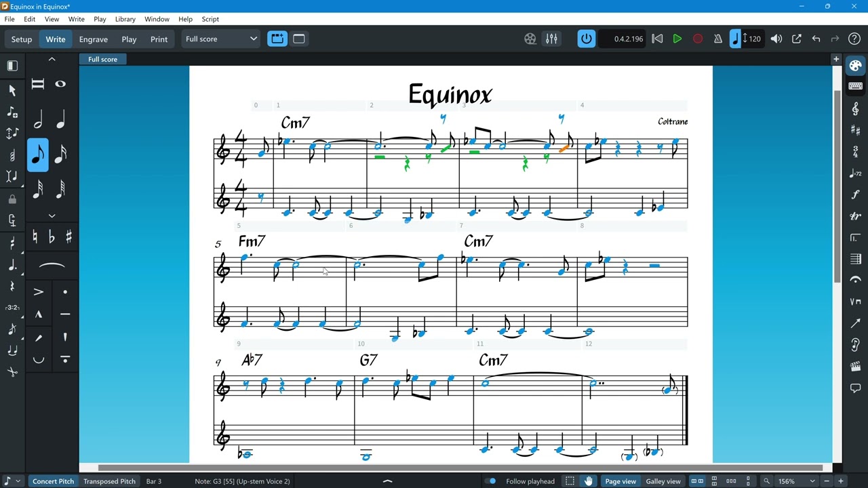Open the Write menu
Screen dimensions: 868x488
(x=77, y=19)
